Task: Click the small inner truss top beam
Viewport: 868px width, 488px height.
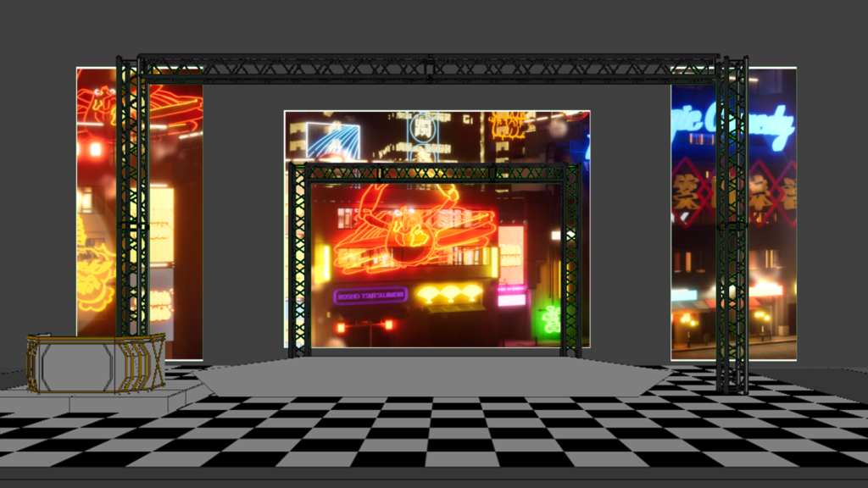Action: point(432,173)
